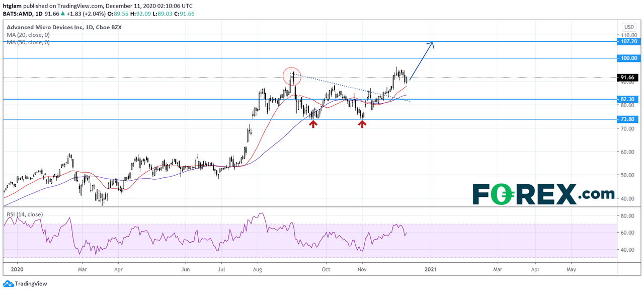The image size is (644, 292).
Task: Click the Aug label on the time axis
Action: click(x=257, y=270)
